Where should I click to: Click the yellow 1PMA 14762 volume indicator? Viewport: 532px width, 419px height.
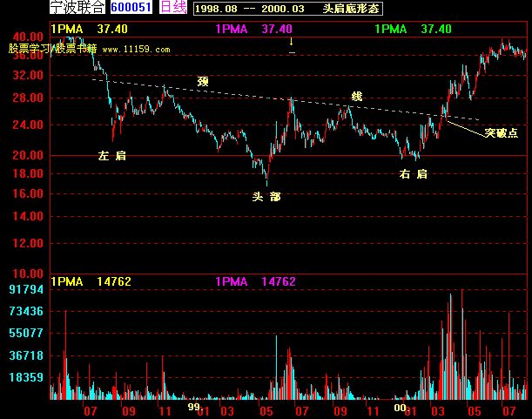tap(91, 281)
